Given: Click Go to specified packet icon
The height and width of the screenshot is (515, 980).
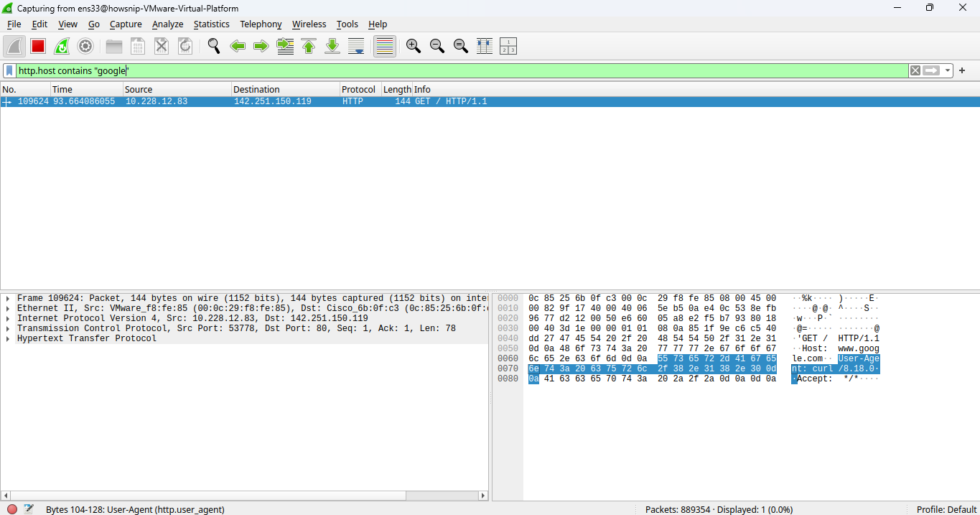Looking at the screenshot, I should tap(285, 47).
